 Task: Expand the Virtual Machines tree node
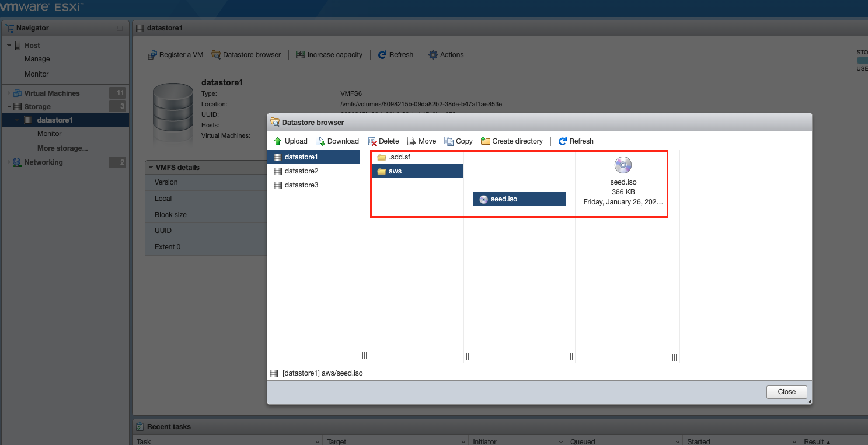9,93
